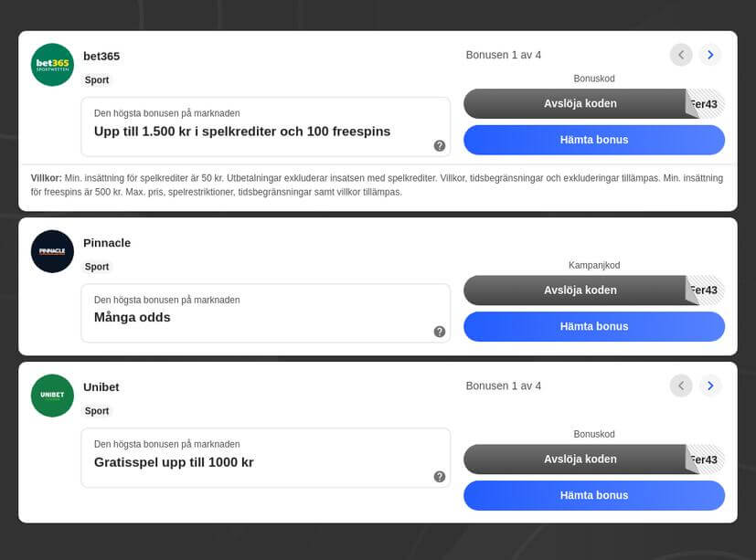Show the next bet365 bonus with right arrow
This screenshot has height=560, width=756.
pos(710,54)
